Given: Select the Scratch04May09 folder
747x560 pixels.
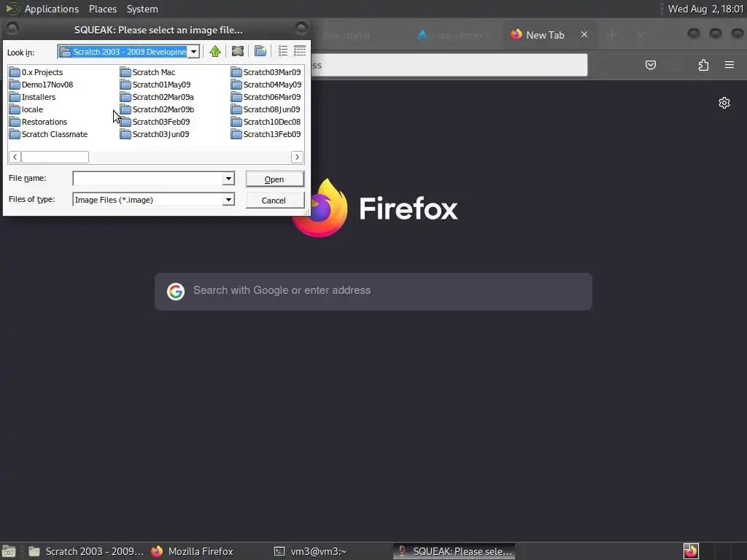Looking at the screenshot, I should click(266, 85).
